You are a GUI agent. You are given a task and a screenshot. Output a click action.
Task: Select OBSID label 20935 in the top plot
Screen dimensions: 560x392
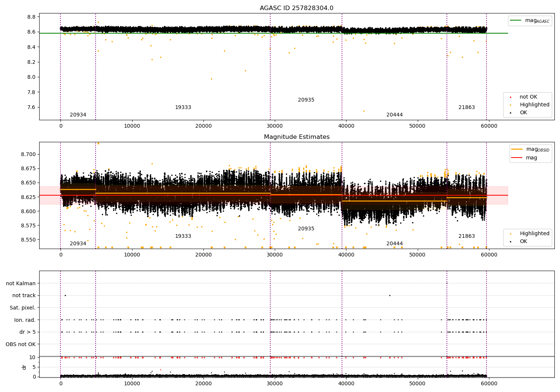(306, 100)
